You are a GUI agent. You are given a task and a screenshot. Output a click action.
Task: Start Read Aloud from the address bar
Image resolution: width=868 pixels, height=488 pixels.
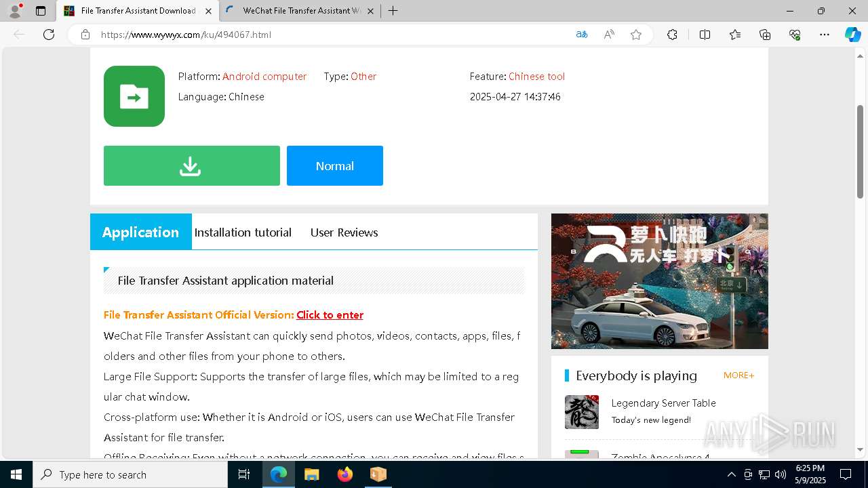(609, 35)
